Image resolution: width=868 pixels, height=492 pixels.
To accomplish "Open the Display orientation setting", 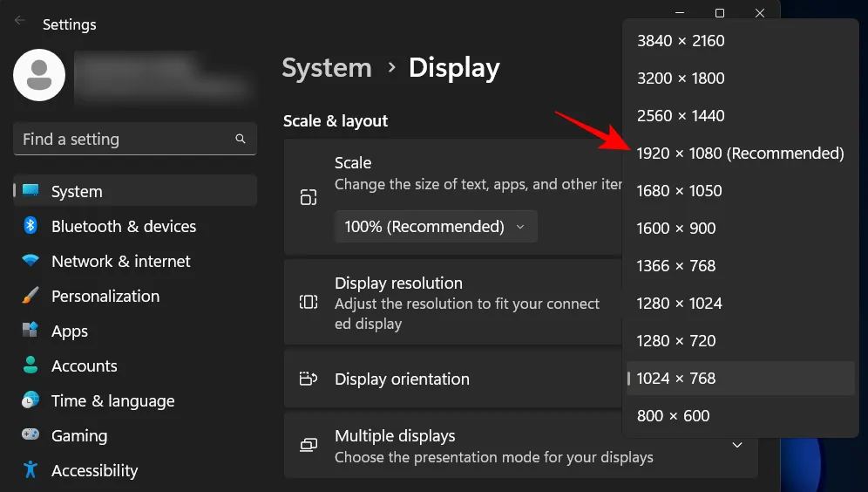I will pos(453,379).
